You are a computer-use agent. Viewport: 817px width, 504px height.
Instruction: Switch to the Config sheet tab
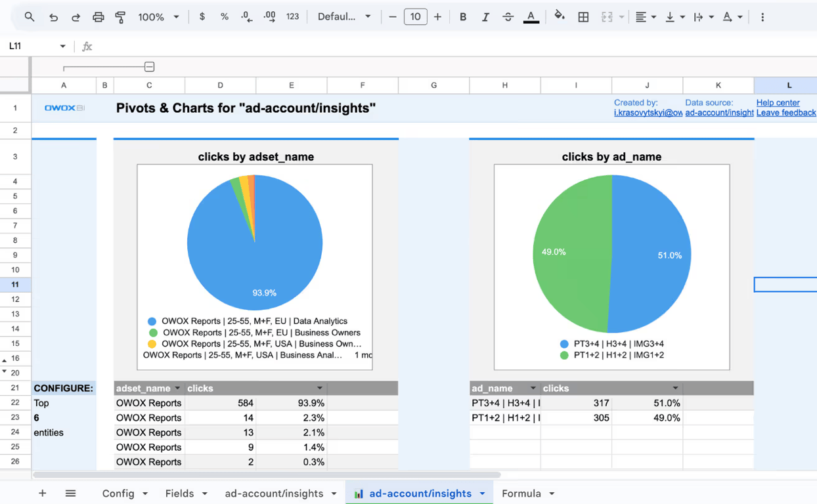(118, 493)
